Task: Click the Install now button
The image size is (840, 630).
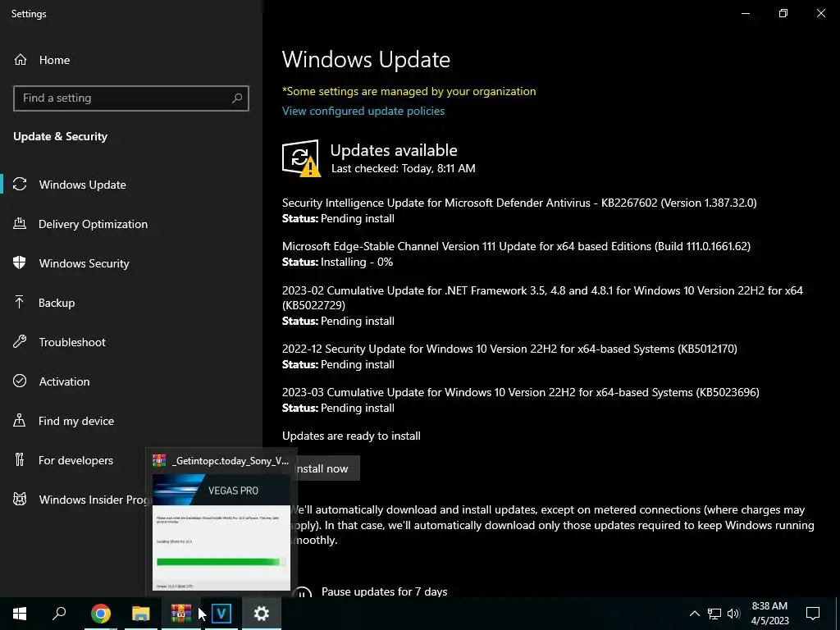Action: 326,468
